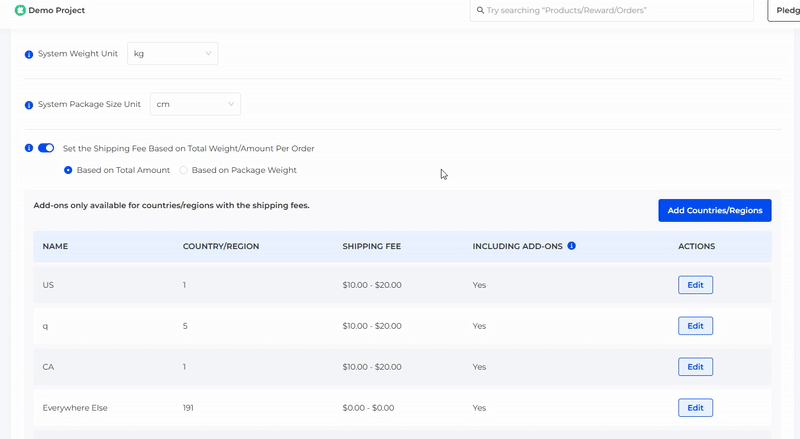This screenshot has height=439, width=800.
Task: Click the Demo Project logo icon
Action: tap(20, 10)
